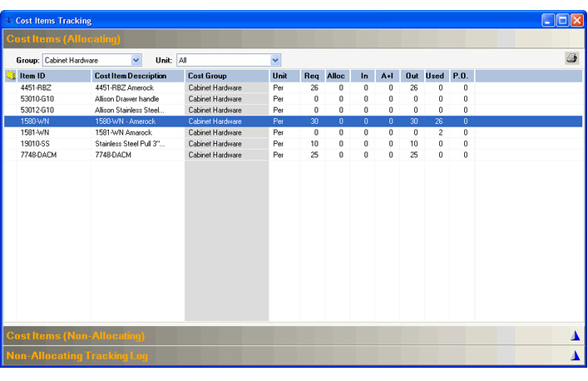The height and width of the screenshot is (381, 588).
Task: Click the Non-Allocating Tracking Log header title
Action: point(77,355)
